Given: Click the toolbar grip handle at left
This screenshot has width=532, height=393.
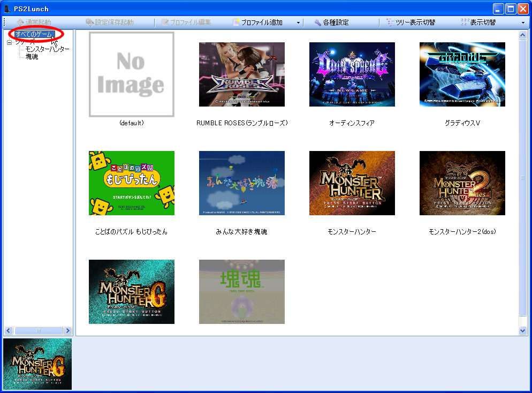Looking at the screenshot, I should (x=4, y=22).
